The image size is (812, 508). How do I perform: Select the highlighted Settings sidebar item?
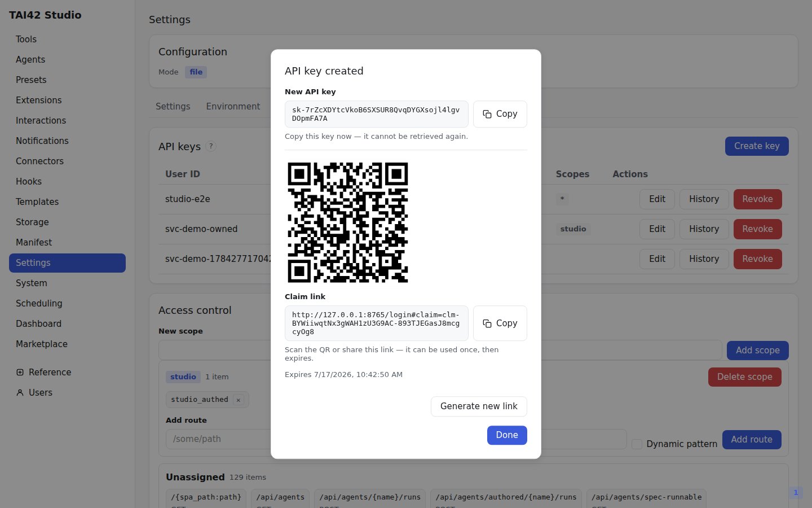[67, 263]
